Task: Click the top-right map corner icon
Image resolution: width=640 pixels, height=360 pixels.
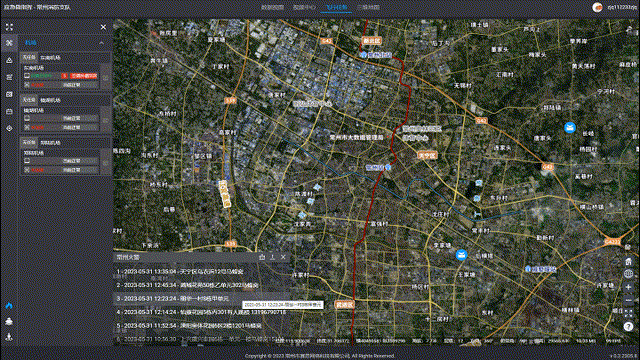Action: pos(629,29)
